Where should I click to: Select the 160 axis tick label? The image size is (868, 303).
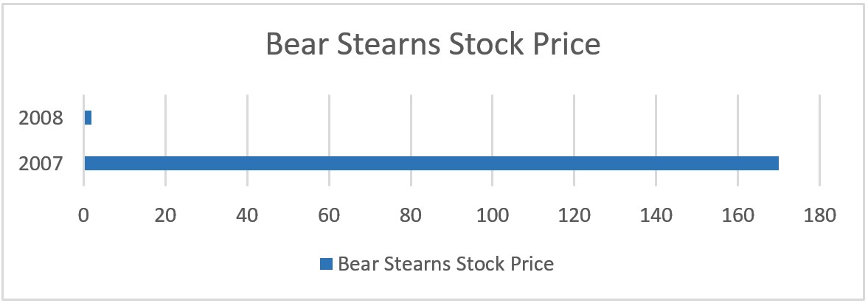[737, 216]
